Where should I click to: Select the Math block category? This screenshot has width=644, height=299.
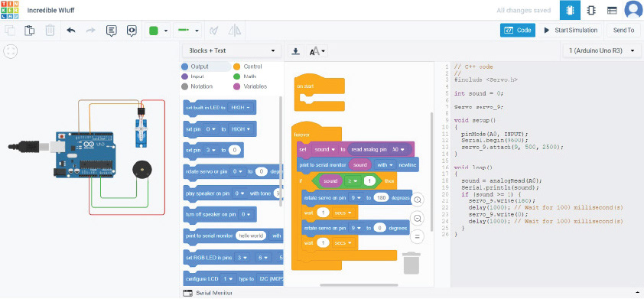click(x=245, y=76)
